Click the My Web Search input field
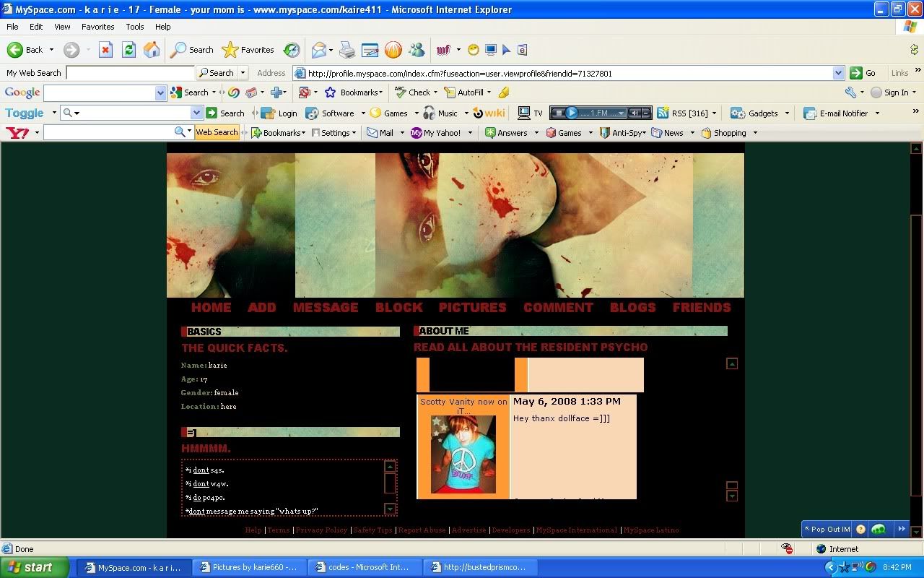Viewport: 924px width, 578px height. click(130, 73)
